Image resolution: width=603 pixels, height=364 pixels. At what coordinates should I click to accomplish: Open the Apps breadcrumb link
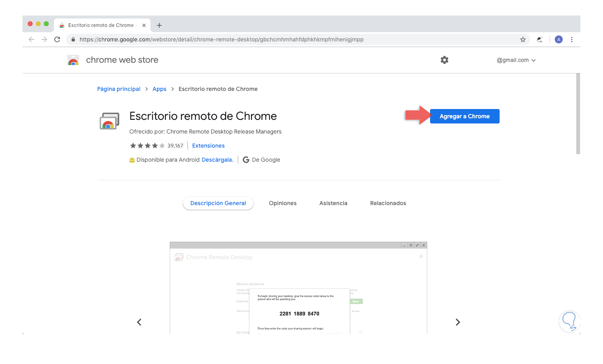159,89
